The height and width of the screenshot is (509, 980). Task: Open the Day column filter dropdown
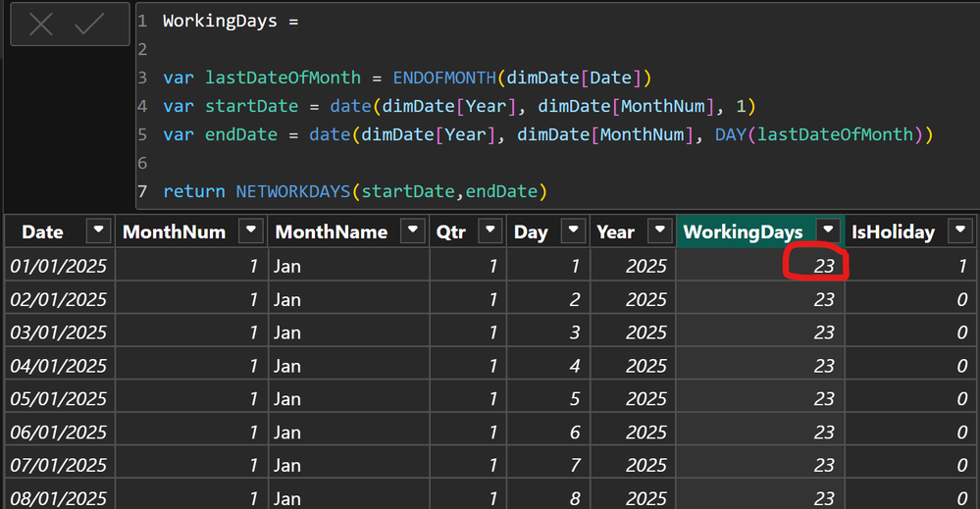pos(573,229)
